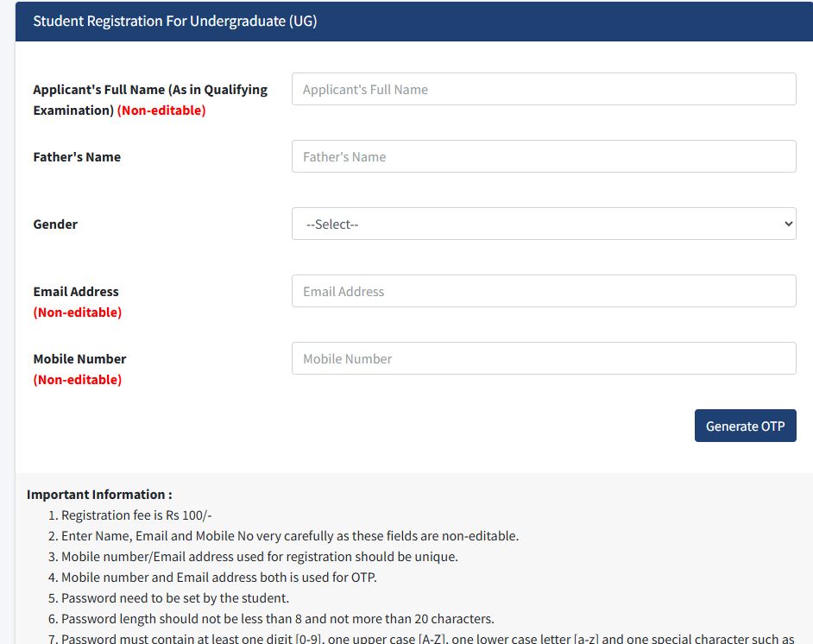
Task: Select the Mobile Number text field
Action: [544, 358]
